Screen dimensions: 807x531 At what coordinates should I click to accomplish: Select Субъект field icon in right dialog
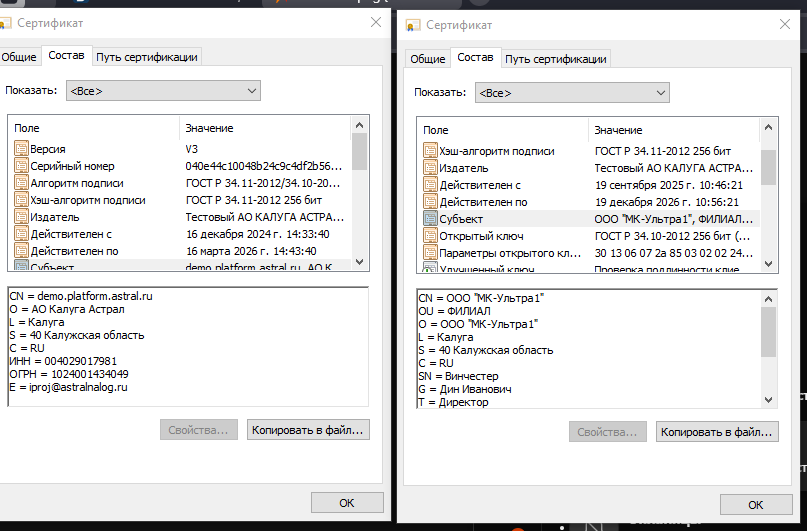430,219
